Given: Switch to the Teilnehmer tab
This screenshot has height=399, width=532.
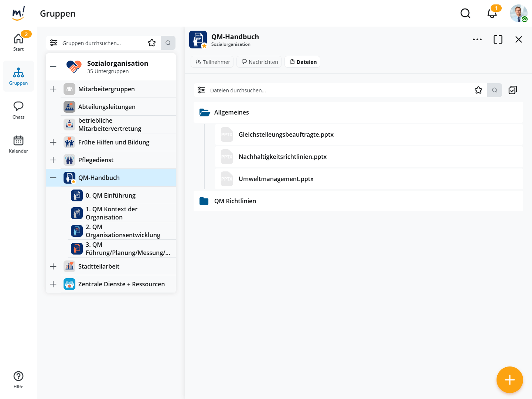Looking at the screenshot, I should (x=212, y=62).
